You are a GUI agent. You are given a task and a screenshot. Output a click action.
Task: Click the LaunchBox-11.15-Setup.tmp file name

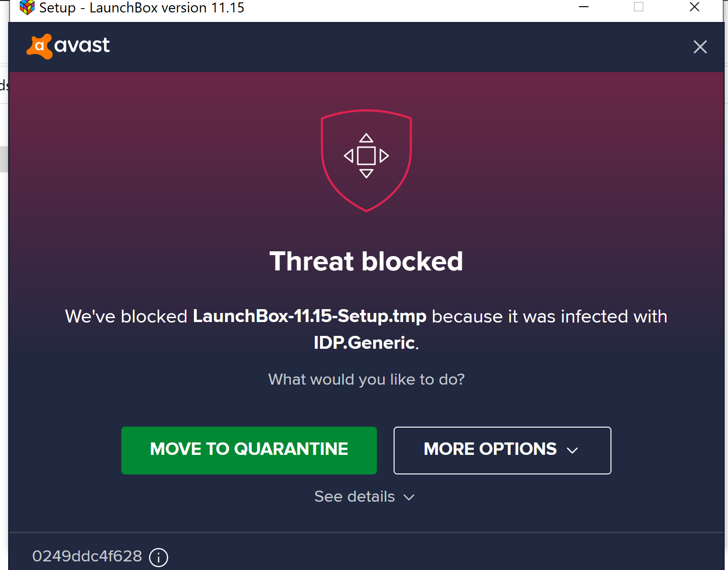(x=310, y=316)
